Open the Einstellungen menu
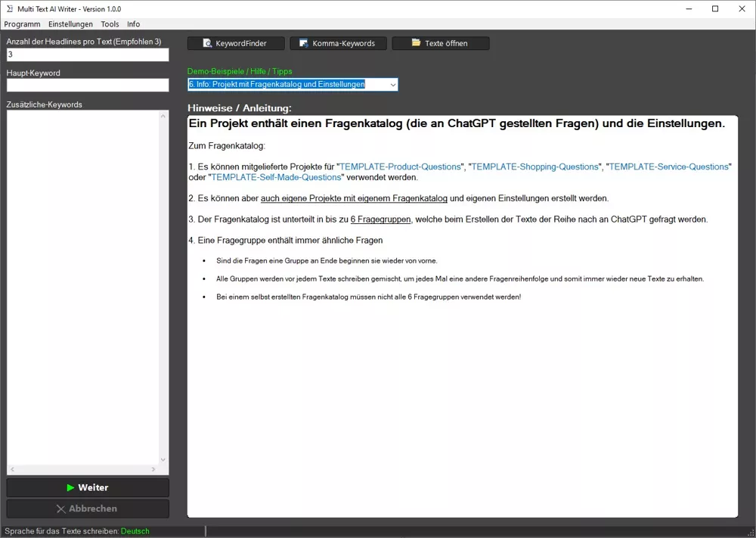 coord(70,24)
